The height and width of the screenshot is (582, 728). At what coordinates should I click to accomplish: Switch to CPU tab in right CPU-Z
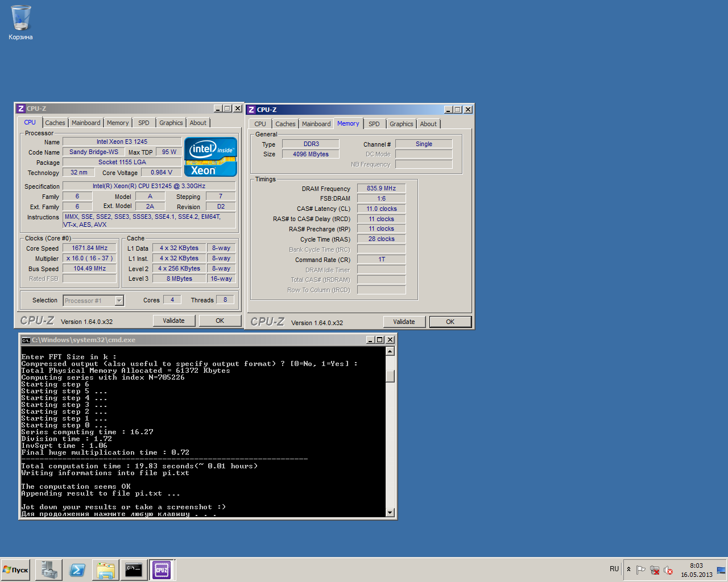pyautogui.click(x=260, y=124)
